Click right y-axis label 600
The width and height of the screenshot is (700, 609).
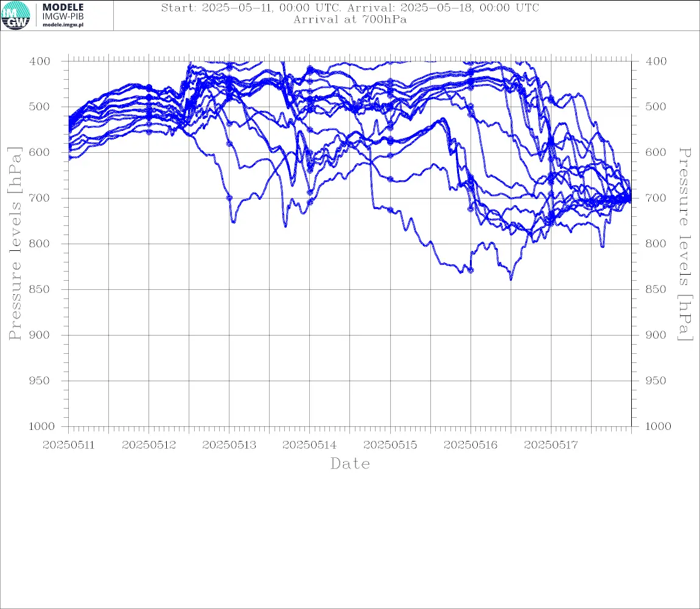[656, 152]
